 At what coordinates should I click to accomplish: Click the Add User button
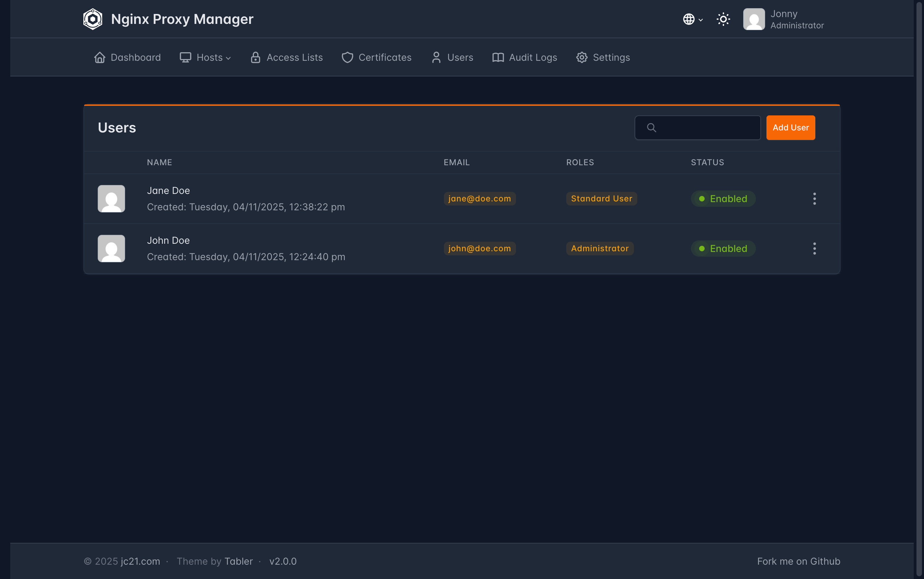(790, 128)
